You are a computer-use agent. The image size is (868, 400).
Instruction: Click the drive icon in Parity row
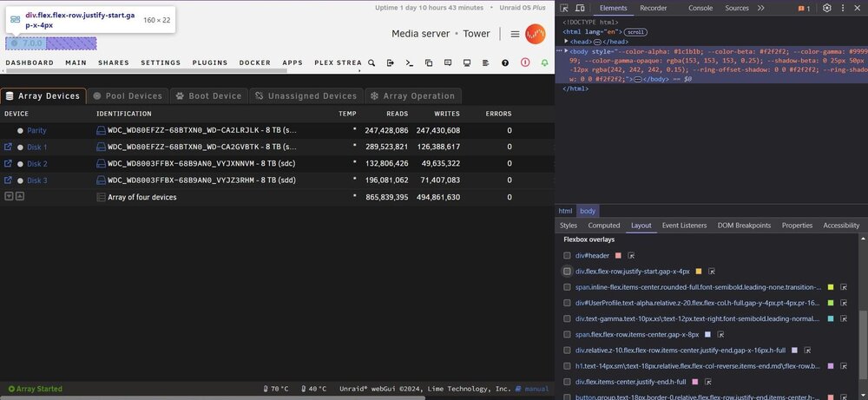102,130
